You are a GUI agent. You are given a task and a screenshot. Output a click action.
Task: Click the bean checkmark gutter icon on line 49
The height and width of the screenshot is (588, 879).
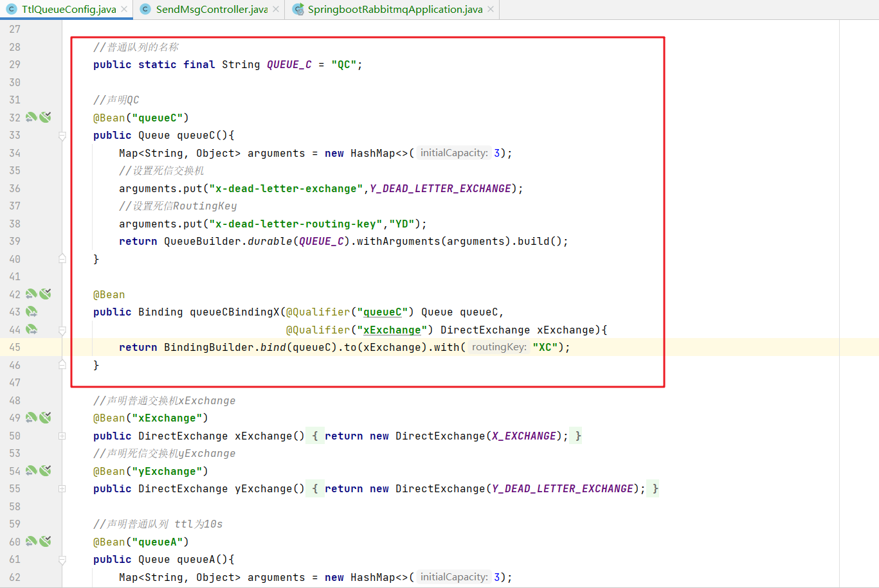45,418
